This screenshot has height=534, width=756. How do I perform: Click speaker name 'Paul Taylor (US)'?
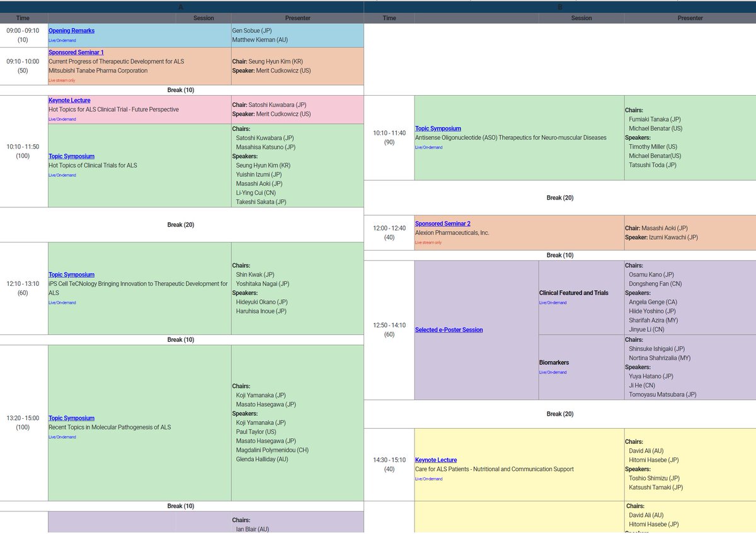pyautogui.click(x=256, y=432)
